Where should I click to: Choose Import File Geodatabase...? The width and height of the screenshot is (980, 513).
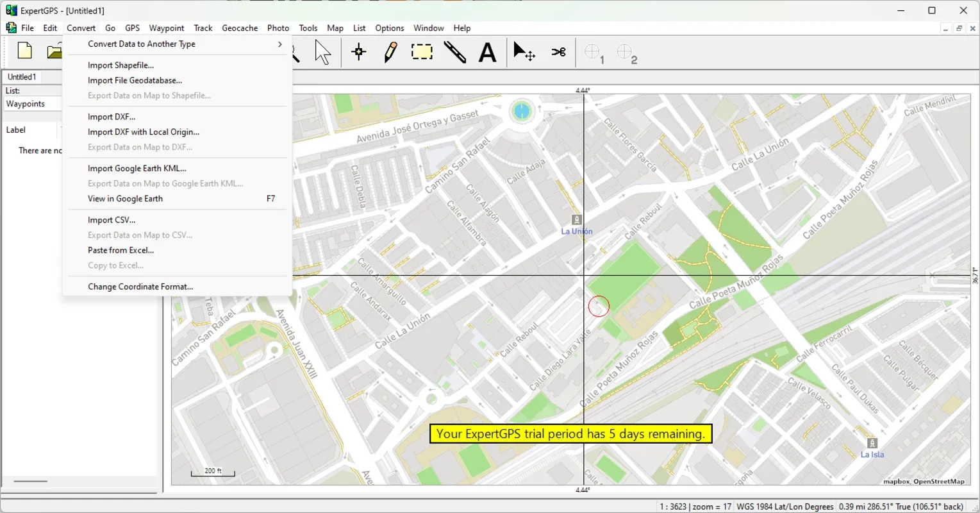[x=178, y=81]
